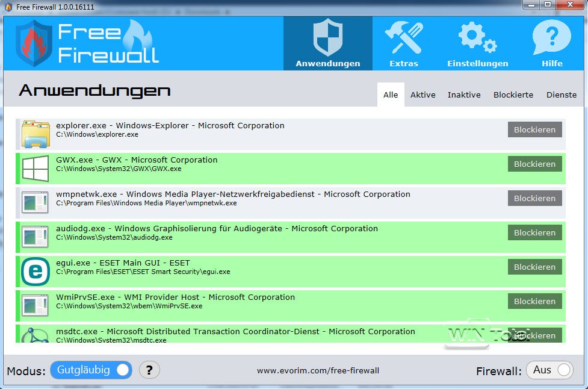Select the wmpnetwk.exe Windows Media Player row text
Screen dimensions: 588x389
point(233,194)
